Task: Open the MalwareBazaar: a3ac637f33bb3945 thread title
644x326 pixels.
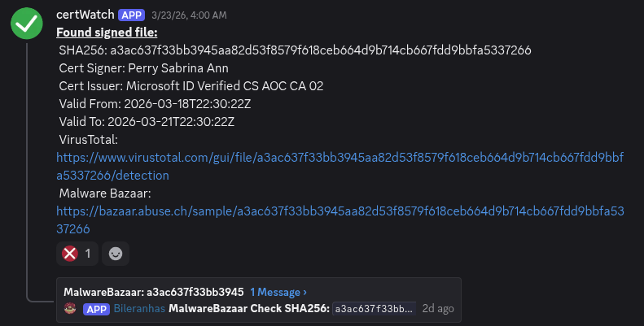Action: 154,291
